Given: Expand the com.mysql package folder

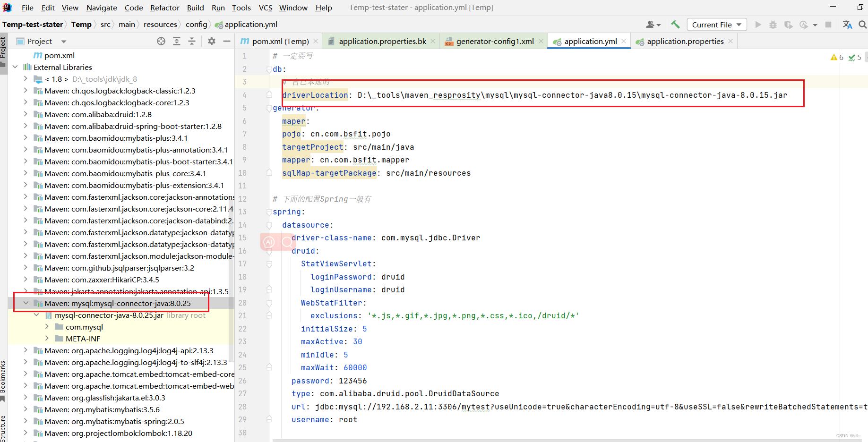Looking at the screenshot, I should [47, 327].
